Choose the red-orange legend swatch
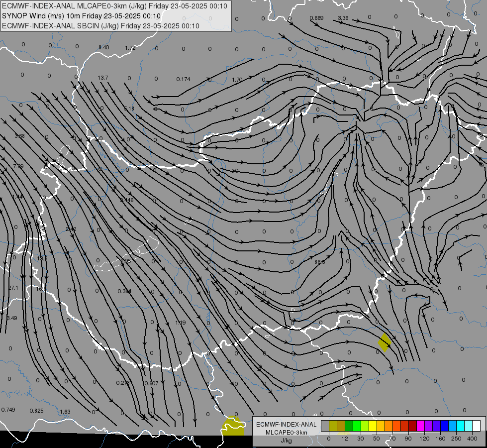This screenshot has height=448, width=487. pyautogui.click(x=397, y=426)
